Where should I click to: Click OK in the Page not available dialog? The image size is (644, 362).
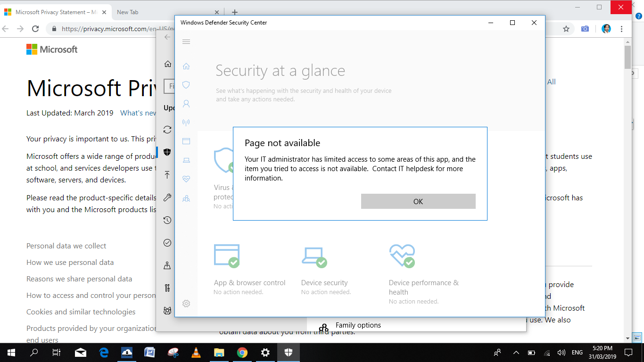click(418, 201)
